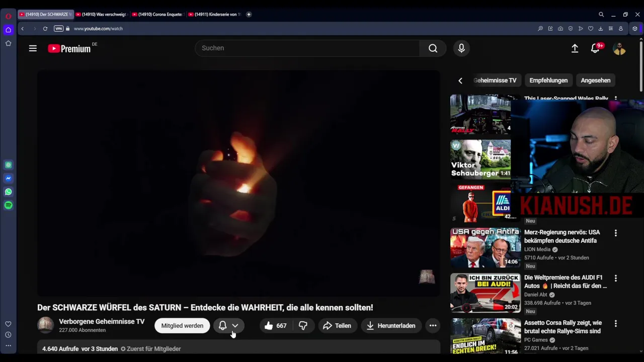The width and height of the screenshot is (644, 362).
Task: Switch to 'Kinderserie von' browser tab
Action: point(214,15)
